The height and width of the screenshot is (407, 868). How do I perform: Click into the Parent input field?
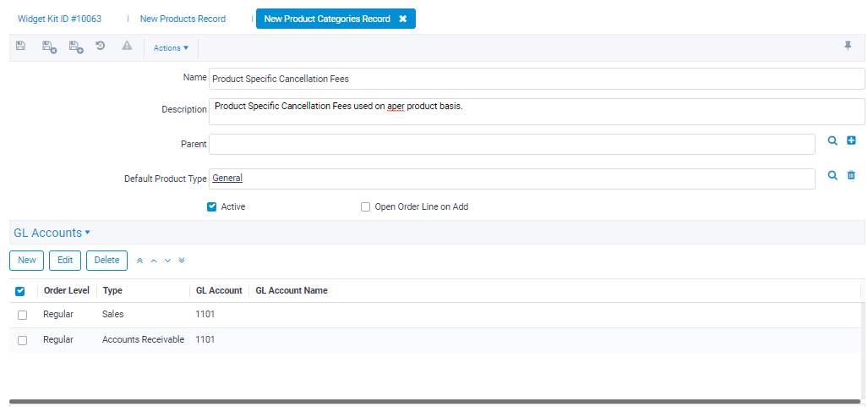click(511, 144)
